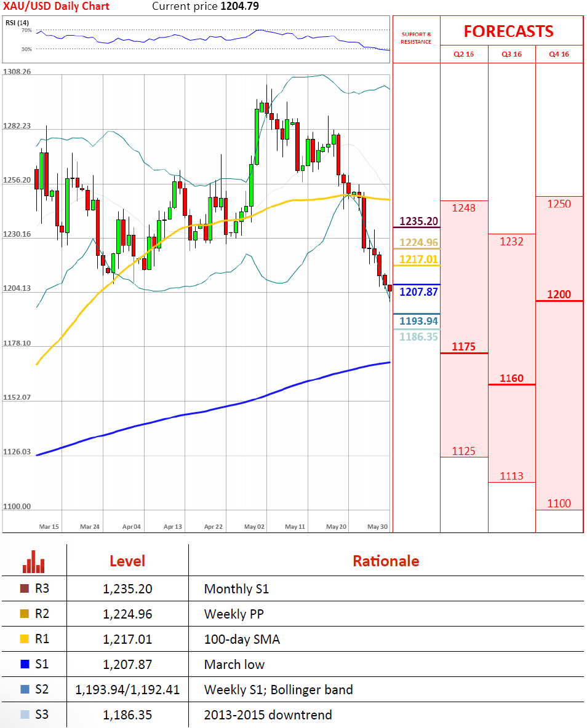Click the 1256.20 price axis label

coord(17,180)
